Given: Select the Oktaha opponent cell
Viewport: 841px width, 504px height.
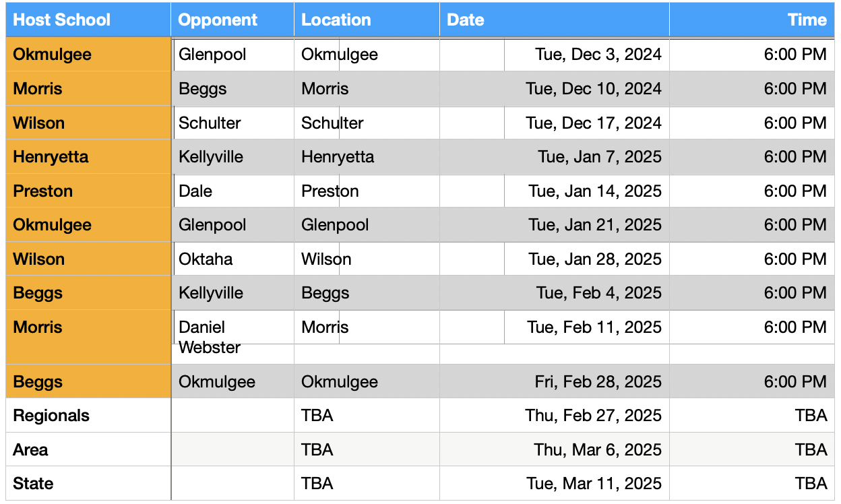Looking at the screenshot, I should tap(232, 259).
